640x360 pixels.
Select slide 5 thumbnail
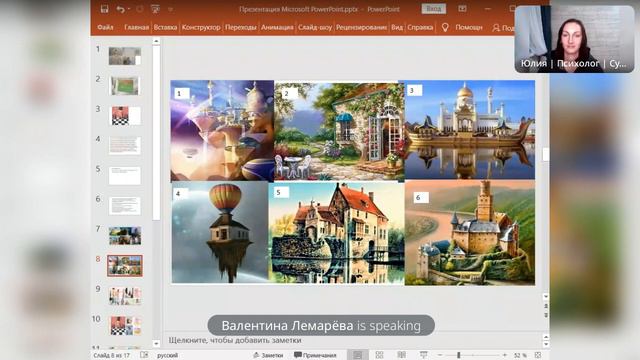(x=124, y=176)
